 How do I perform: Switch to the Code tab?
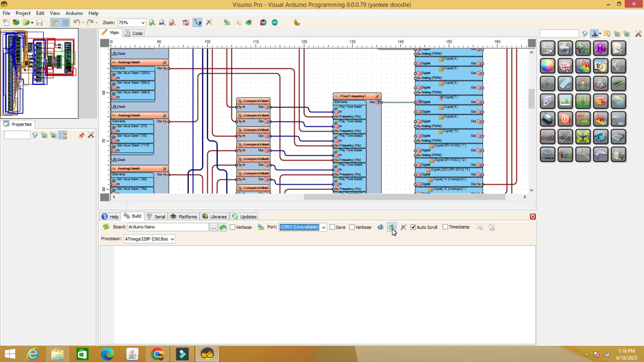(x=134, y=33)
